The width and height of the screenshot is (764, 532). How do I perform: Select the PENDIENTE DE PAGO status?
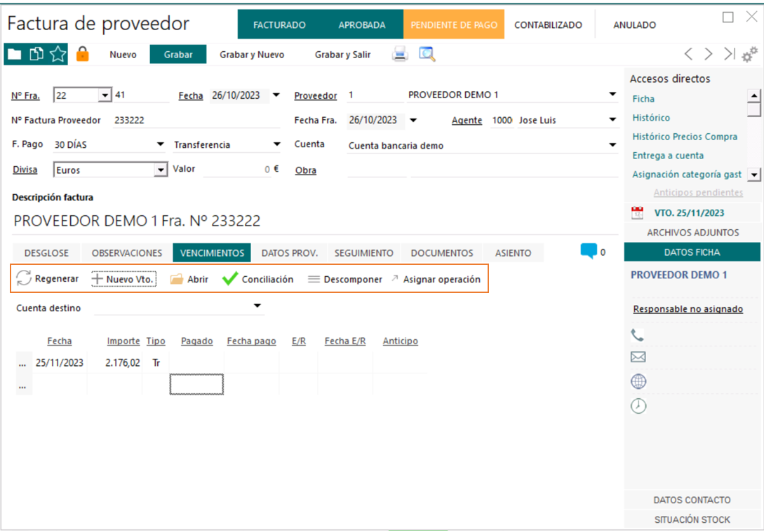454,25
